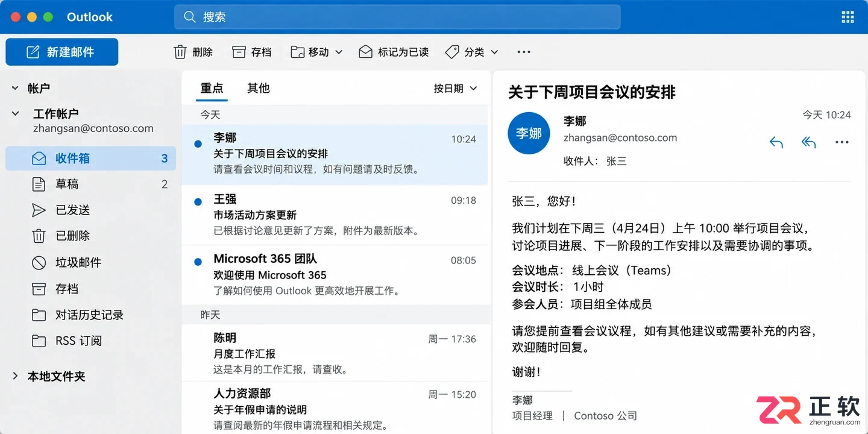Click the tag icon beside 分类 in the toolbar
Viewport: 868px width, 434px height.
[452, 52]
